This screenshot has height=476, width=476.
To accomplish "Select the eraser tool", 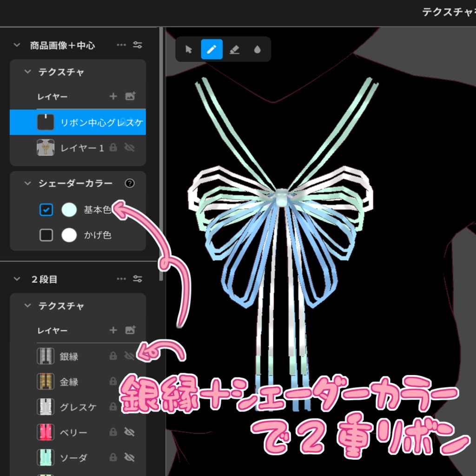I will click(234, 49).
